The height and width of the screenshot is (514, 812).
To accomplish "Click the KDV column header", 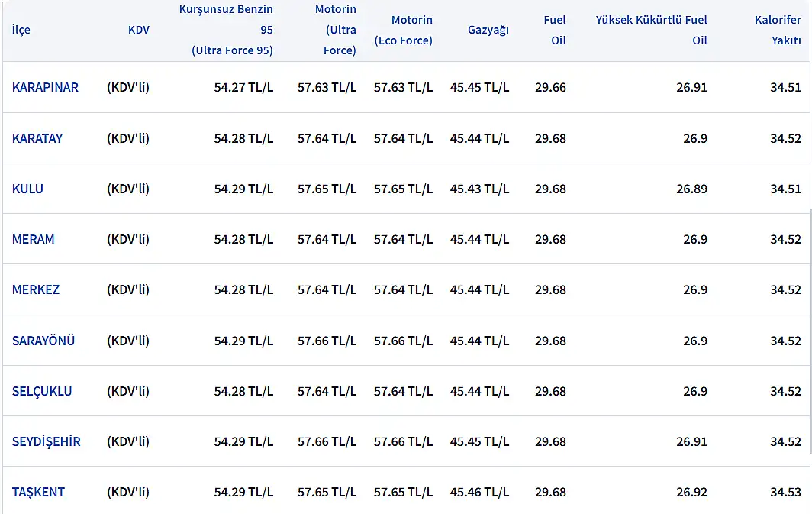I will pos(139,30).
